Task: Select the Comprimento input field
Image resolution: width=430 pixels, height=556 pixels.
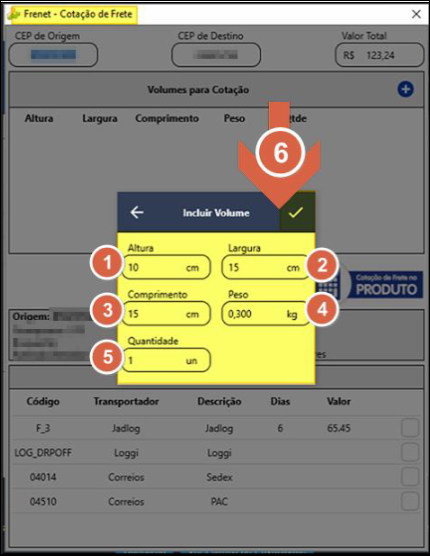Action: [166, 313]
